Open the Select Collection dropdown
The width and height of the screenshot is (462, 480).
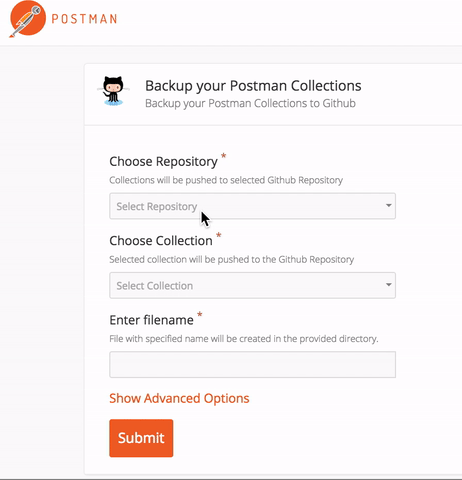(x=252, y=285)
